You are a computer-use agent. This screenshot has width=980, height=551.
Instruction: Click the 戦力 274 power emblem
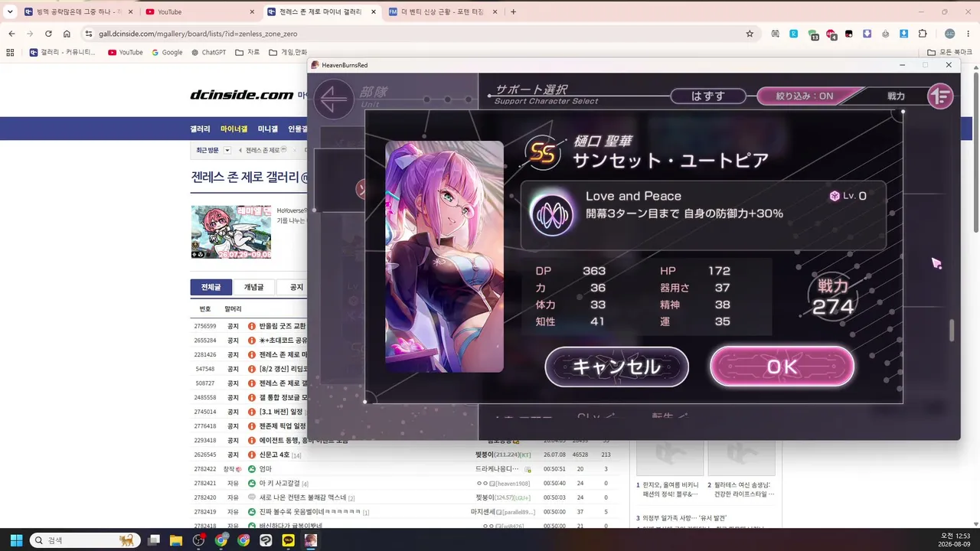point(832,297)
